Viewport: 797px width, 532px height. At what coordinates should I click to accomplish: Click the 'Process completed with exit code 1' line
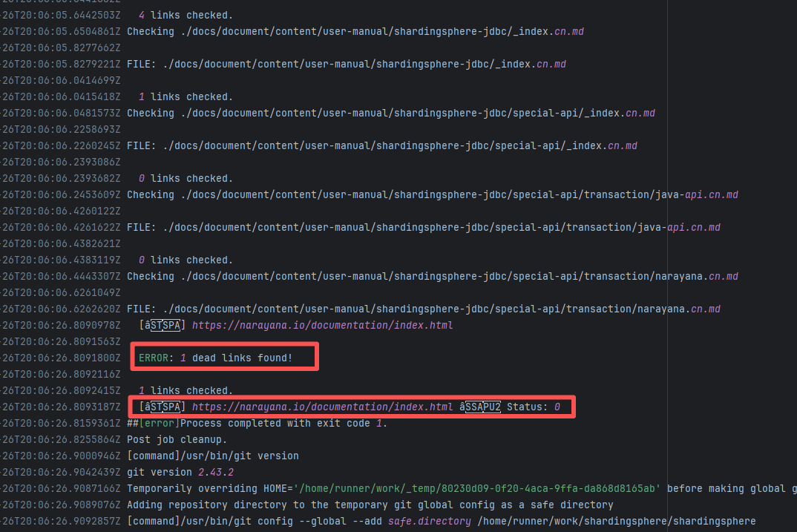pyautogui.click(x=257, y=423)
